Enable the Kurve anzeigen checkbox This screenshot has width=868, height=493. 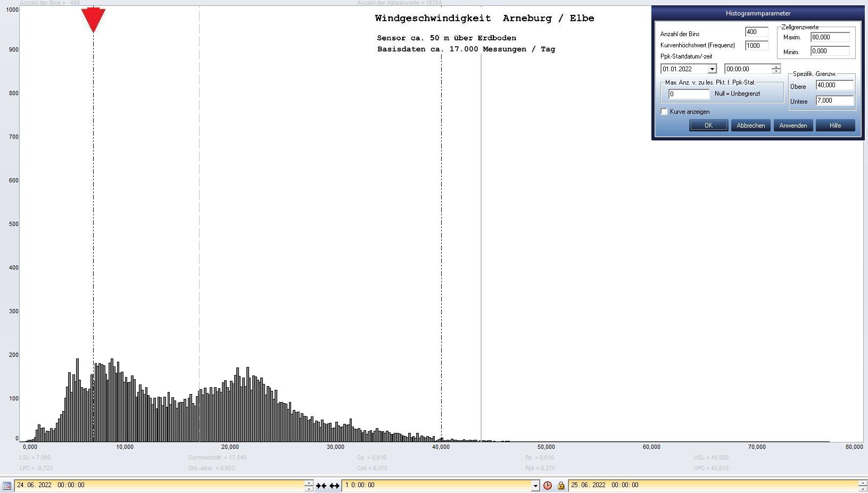[x=664, y=112]
